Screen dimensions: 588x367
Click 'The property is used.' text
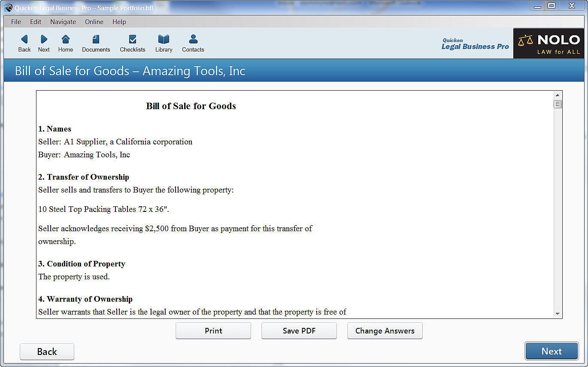(74, 277)
